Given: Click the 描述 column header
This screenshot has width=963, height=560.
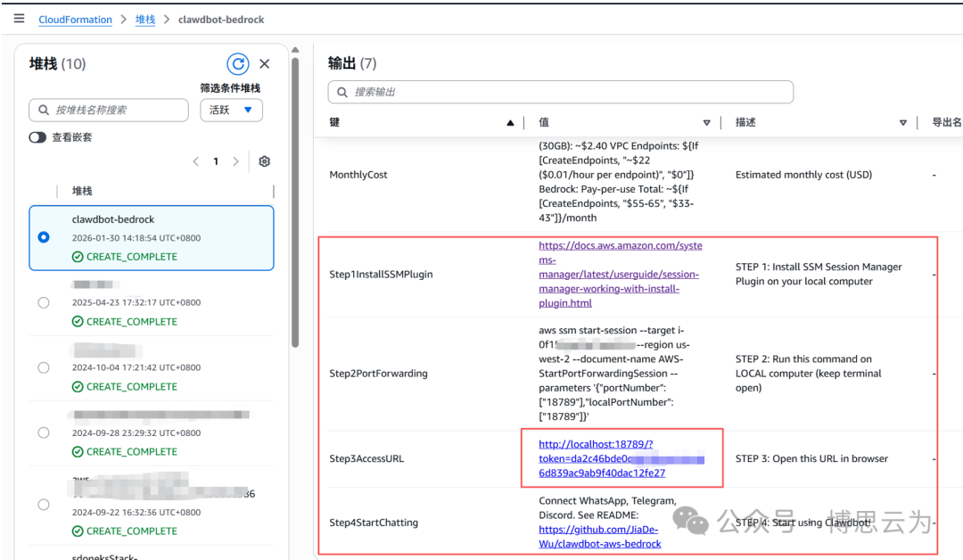Looking at the screenshot, I should [745, 122].
